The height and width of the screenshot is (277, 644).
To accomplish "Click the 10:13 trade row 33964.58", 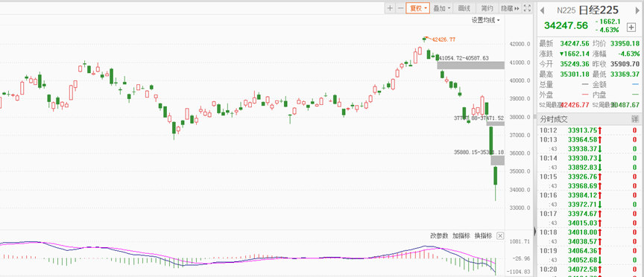I will (589, 139).
